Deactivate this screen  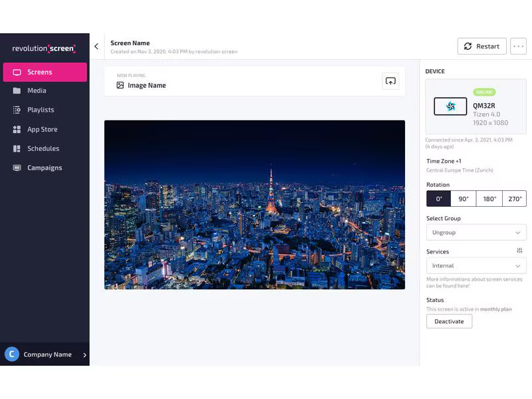pyautogui.click(x=449, y=321)
